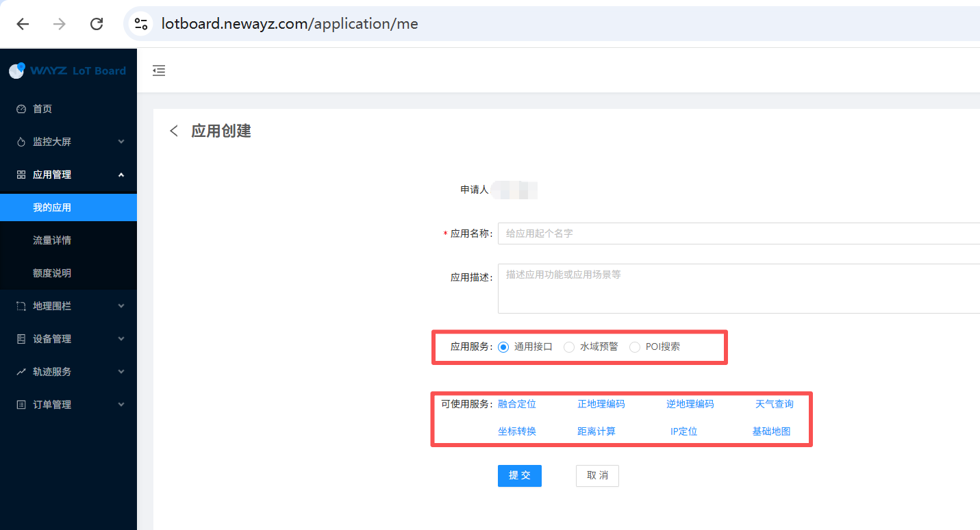Click the browser back arrow

pos(23,24)
